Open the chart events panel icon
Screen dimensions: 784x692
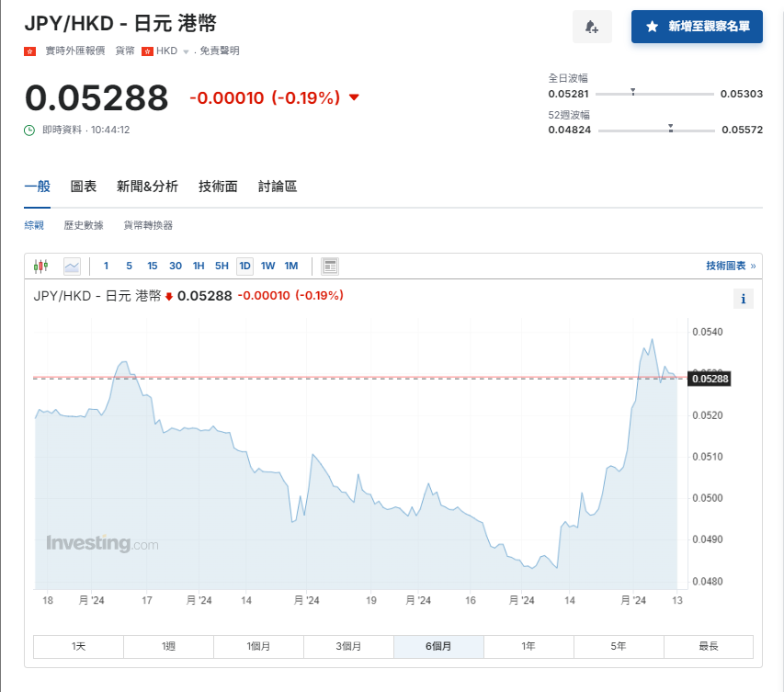tap(329, 266)
